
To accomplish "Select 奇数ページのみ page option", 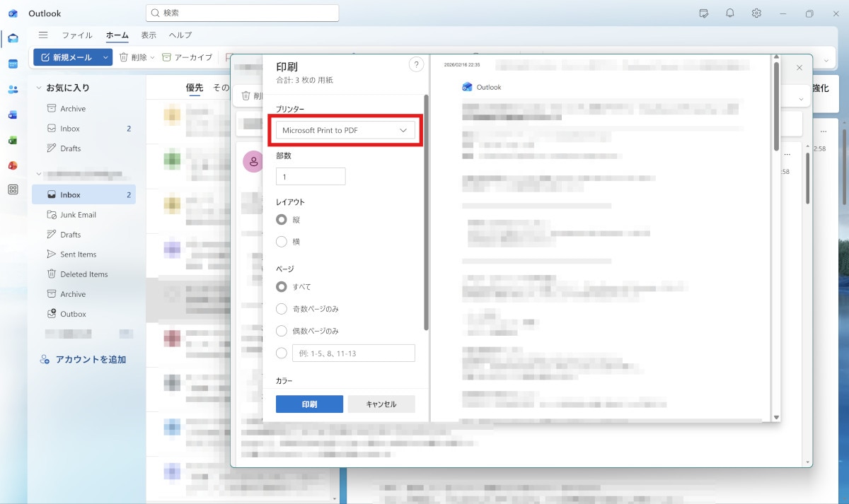I will click(x=282, y=309).
